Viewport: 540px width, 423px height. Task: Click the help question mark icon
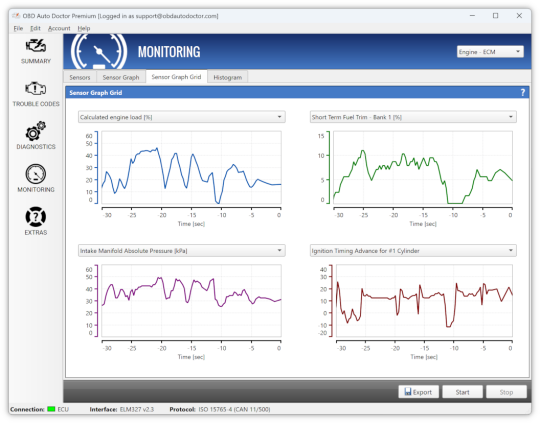pyautogui.click(x=522, y=92)
